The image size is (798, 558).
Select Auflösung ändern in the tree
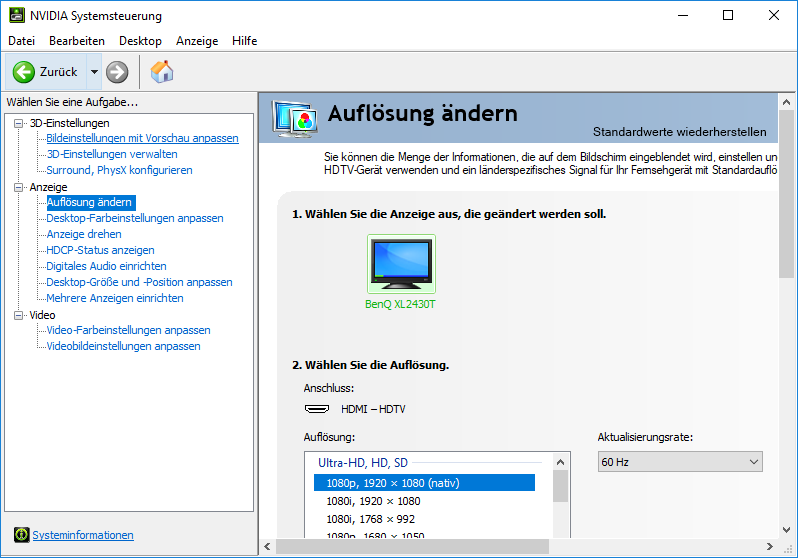[90, 202]
